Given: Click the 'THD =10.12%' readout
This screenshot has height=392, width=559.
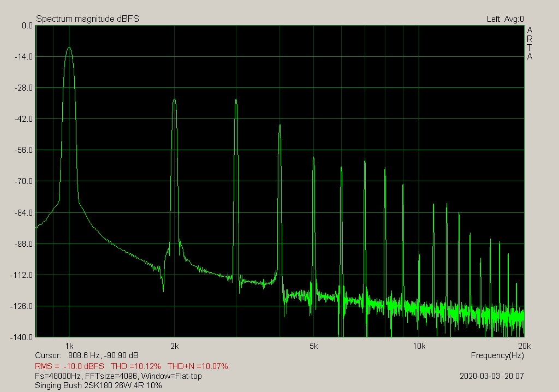Looking at the screenshot, I should (x=136, y=366).
